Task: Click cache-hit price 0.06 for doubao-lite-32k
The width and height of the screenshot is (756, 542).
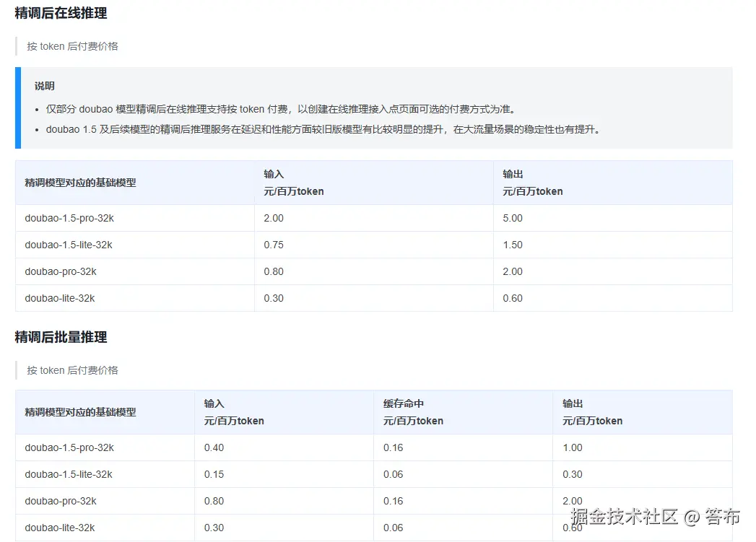Action: [x=394, y=528]
